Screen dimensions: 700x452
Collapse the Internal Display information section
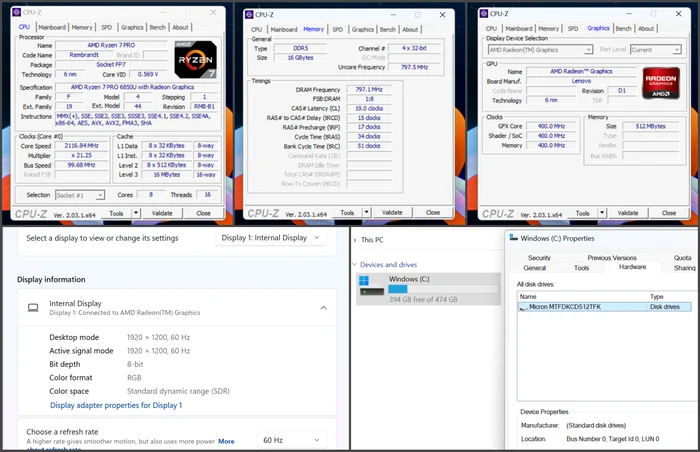pyautogui.click(x=324, y=308)
